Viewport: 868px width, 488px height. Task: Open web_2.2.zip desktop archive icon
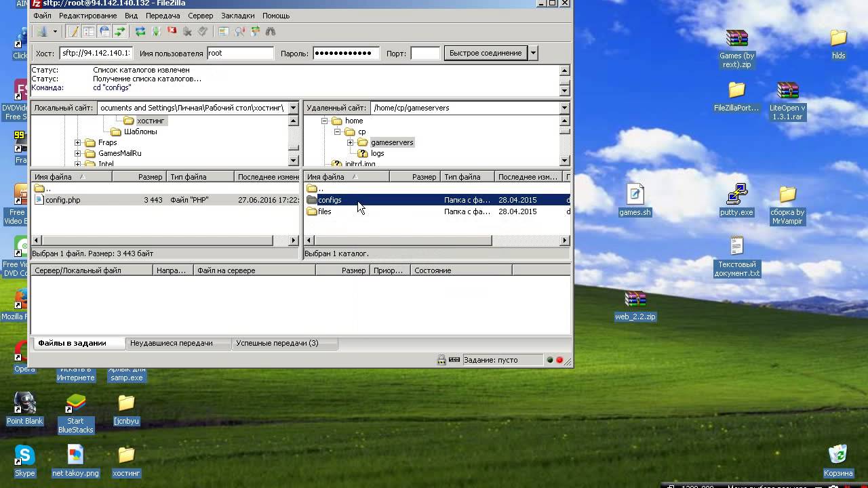pyautogui.click(x=635, y=306)
